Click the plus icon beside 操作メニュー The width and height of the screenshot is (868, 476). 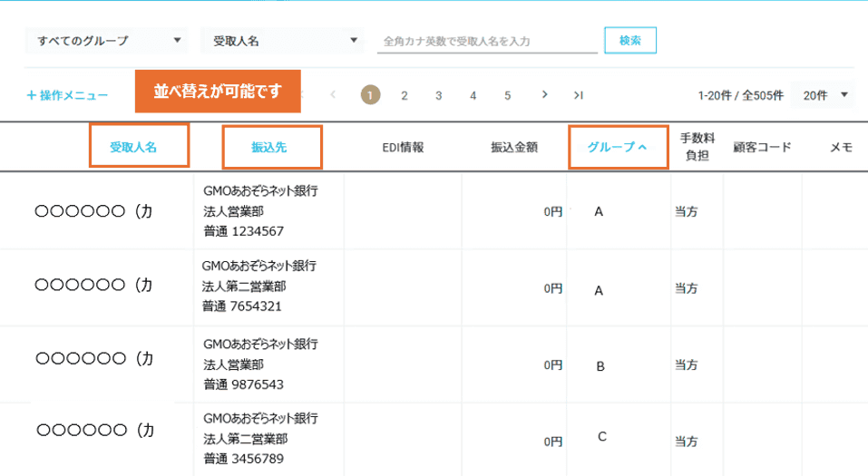[x=31, y=95]
